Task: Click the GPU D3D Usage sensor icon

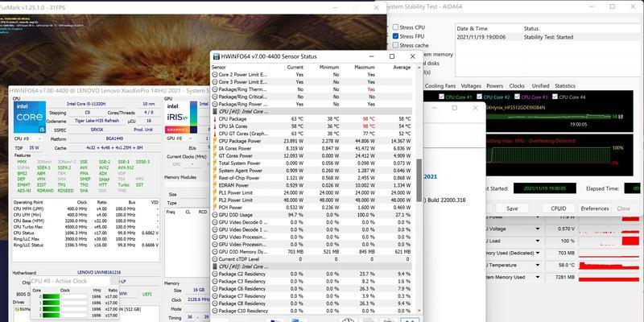Action: [x=215, y=215]
